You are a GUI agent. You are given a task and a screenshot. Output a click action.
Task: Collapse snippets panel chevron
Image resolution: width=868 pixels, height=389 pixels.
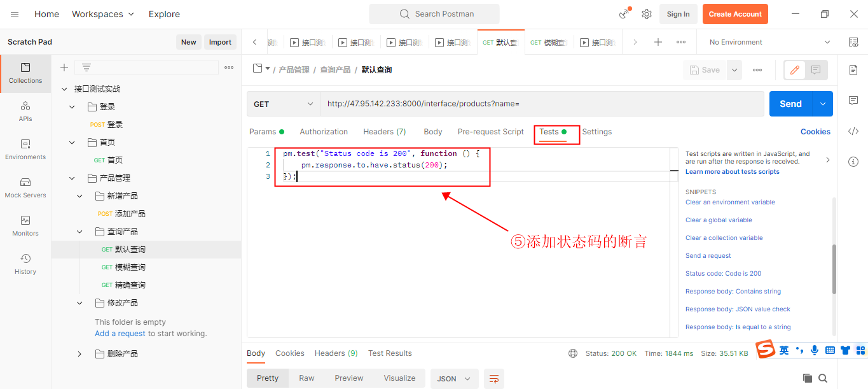click(827, 160)
